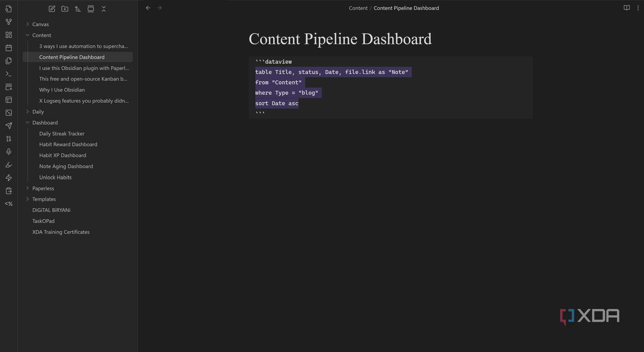Click the audio recorder microphone icon
This screenshot has height=352, width=644.
pyautogui.click(x=9, y=152)
